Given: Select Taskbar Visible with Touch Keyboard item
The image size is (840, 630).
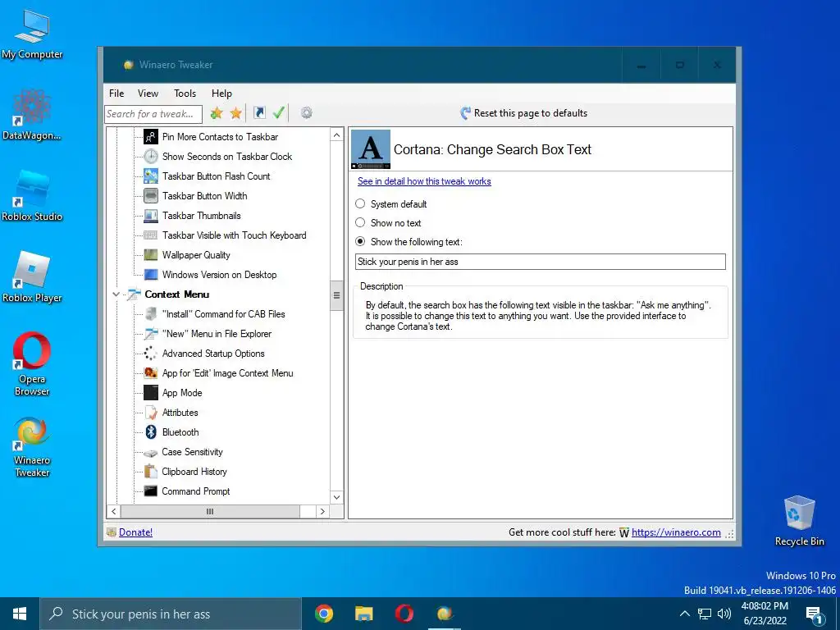Looking at the screenshot, I should 234,235.
